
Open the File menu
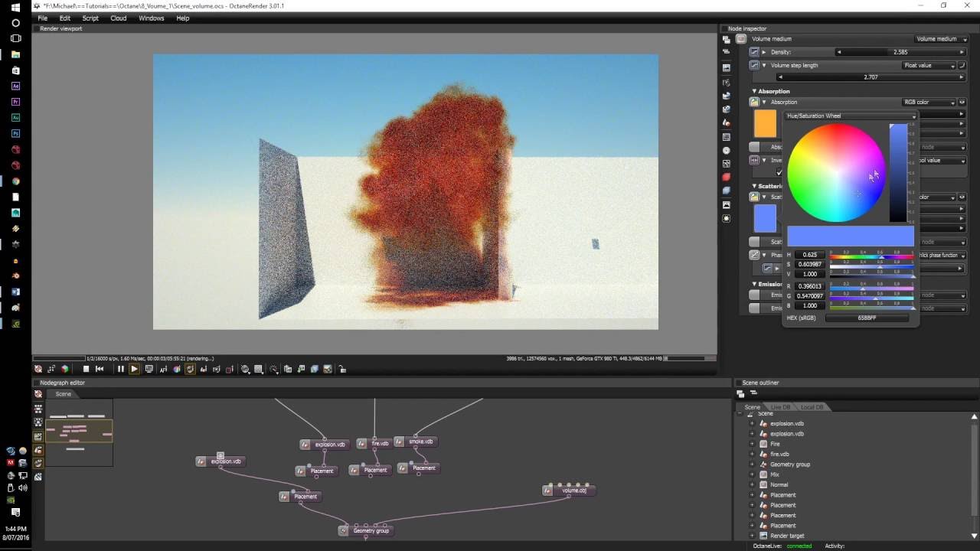point(42,18)
